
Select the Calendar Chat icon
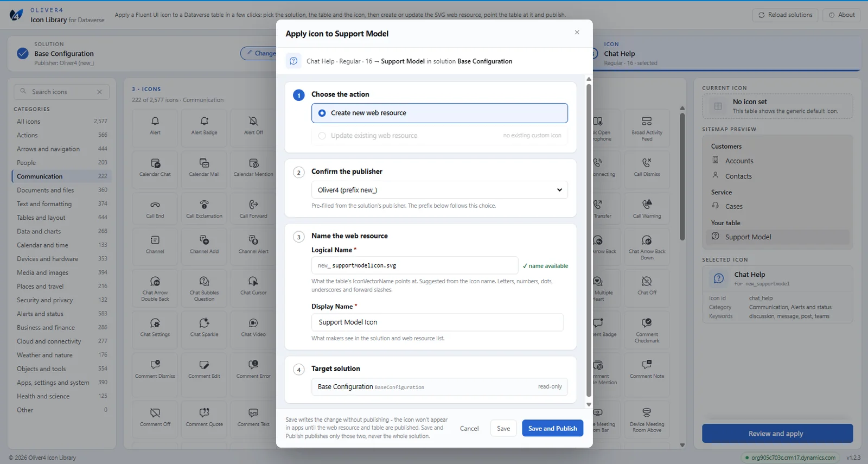click(x=155, y=170)
